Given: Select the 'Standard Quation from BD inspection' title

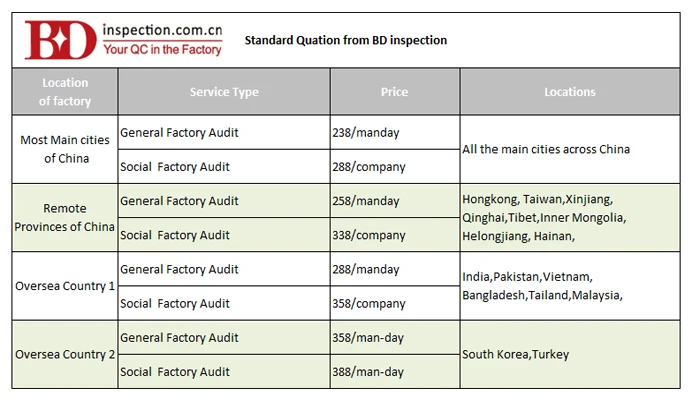Looking at the screenshot, I should tap(345, 40).
